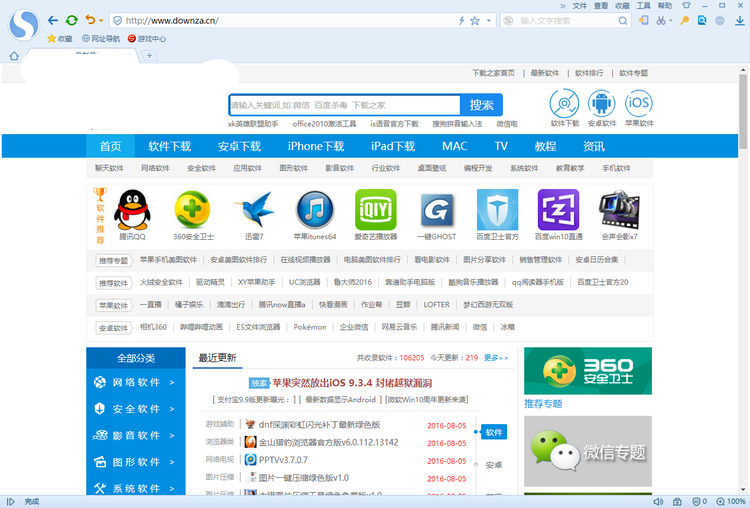This screenshot has height=508, width=750.
Task: Click the skin shirt icon in the menu bar
Action: pos(686,6)
